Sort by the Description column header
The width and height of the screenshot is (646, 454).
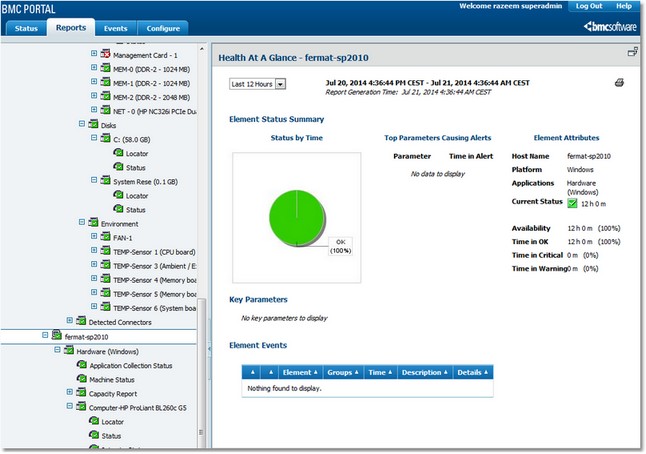pos(421,372)
